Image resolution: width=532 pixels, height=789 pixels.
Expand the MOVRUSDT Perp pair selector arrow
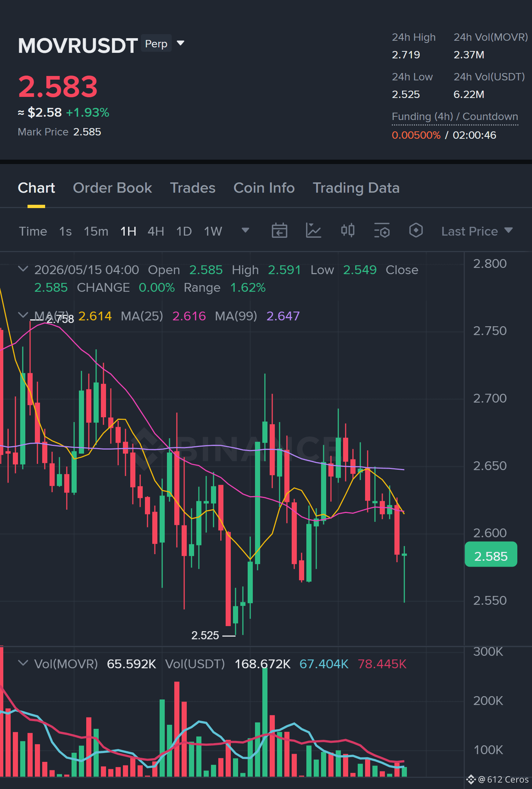(x=181, y=43)
